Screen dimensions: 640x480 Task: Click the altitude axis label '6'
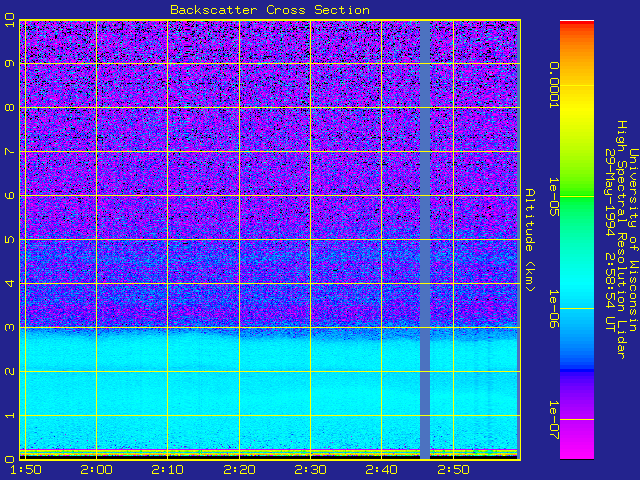tap(10, 196)
